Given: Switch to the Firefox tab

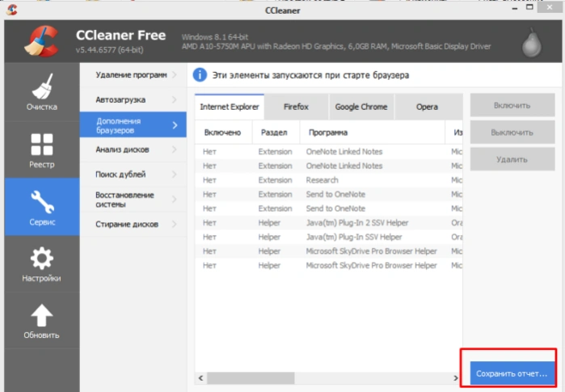Looking at the screenshot, I should click(296, 107).
